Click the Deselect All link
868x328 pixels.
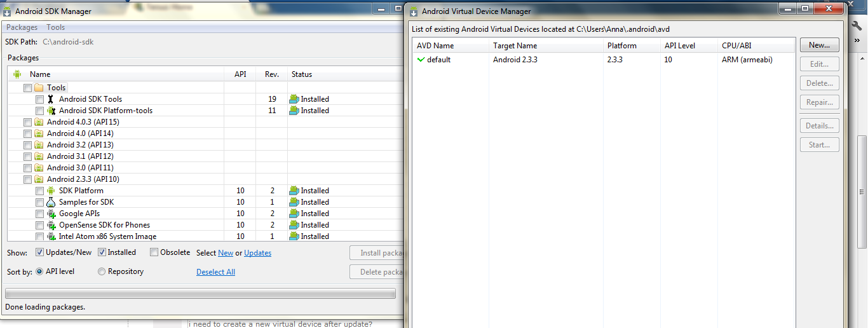click(x=215, y=272)
